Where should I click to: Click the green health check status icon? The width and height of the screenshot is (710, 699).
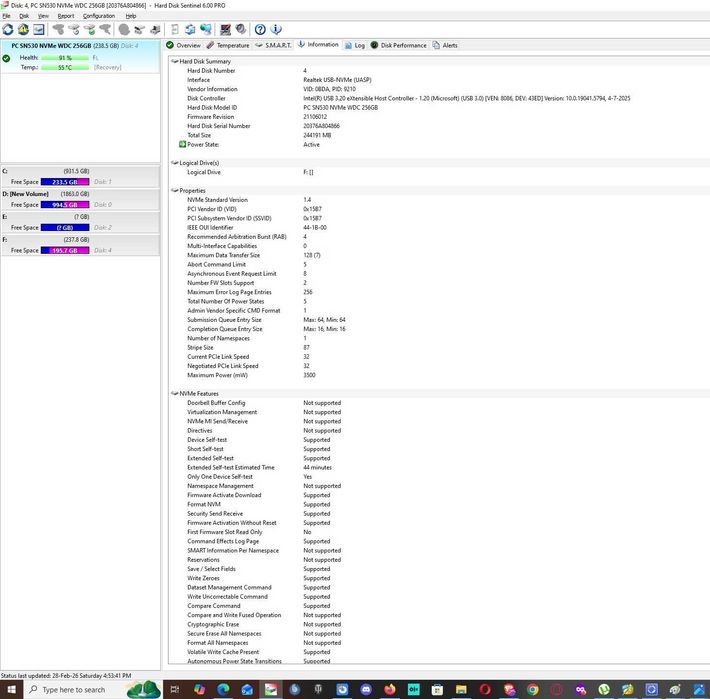click(x=6, y=58)
